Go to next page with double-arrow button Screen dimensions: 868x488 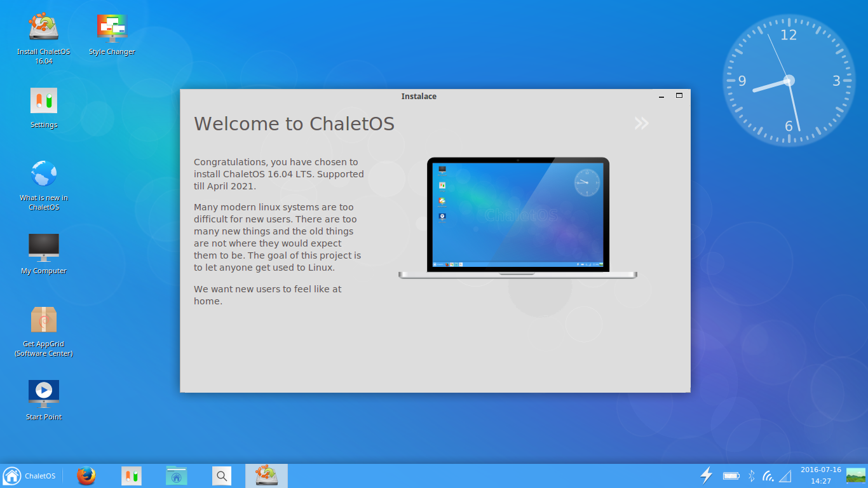tap(641, 123)
